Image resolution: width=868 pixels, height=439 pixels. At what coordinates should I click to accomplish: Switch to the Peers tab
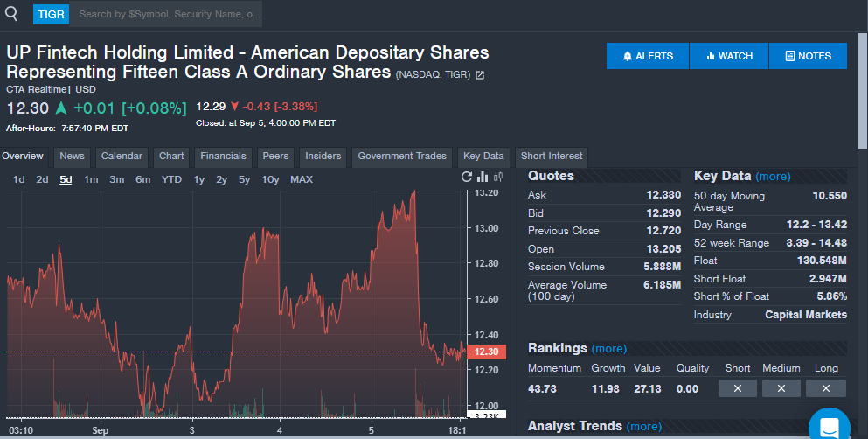coord(275,157)
